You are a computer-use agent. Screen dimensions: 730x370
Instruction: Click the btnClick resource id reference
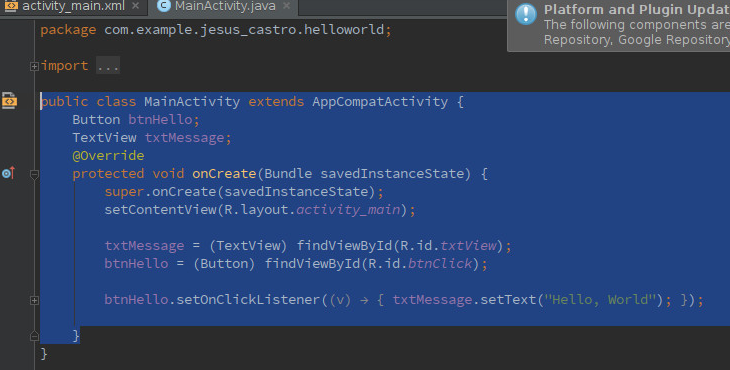[x=440, y=264]
